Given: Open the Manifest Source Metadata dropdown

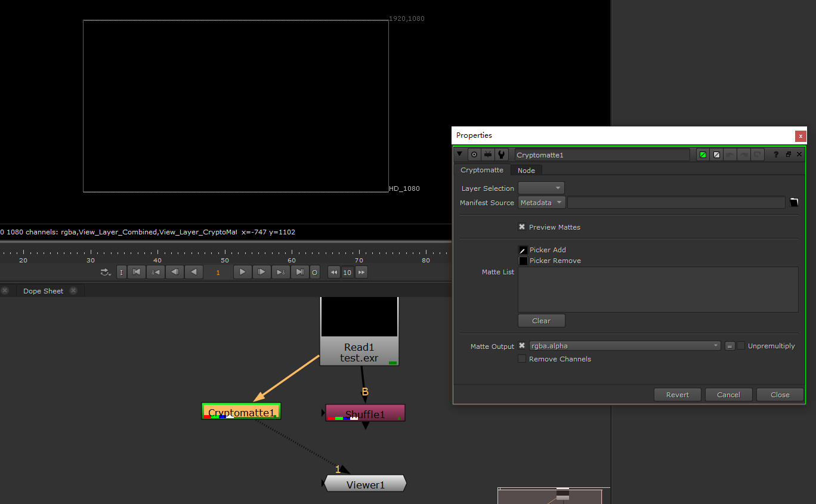Looking at the screenshot, I should pyautogui.click(x=541, y=203).
